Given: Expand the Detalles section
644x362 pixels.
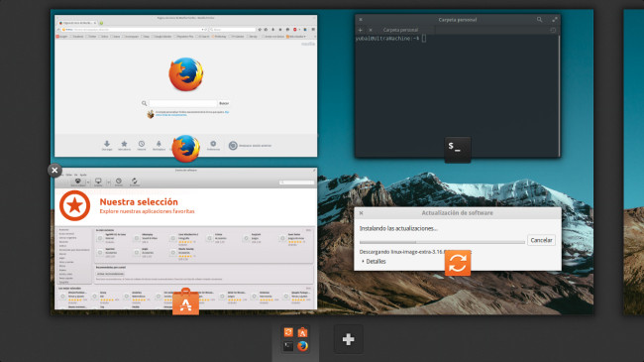Looking at the screenshot, I should (374, 261).
